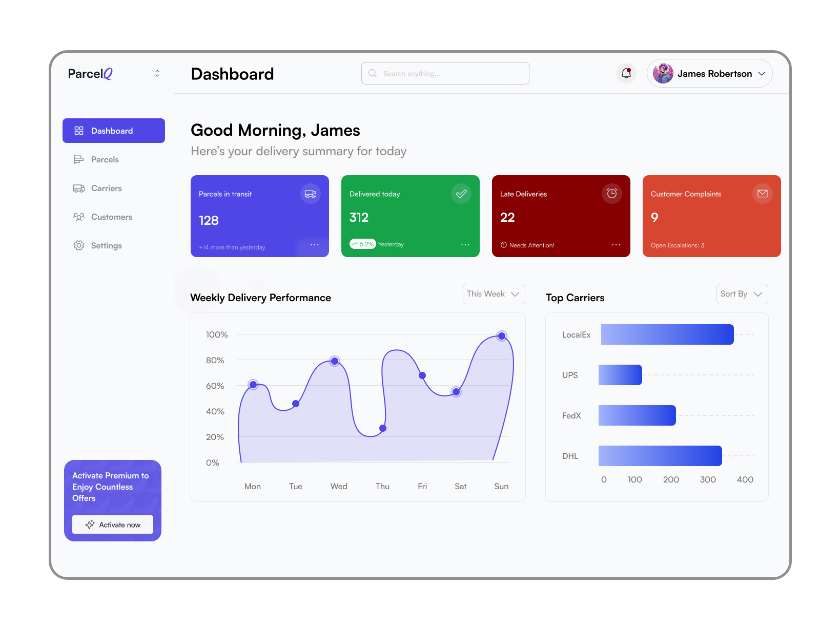Open the This Week dropdown
This screenshot has height=630, width=840.
pyautogui.click(x=493, y=293)
